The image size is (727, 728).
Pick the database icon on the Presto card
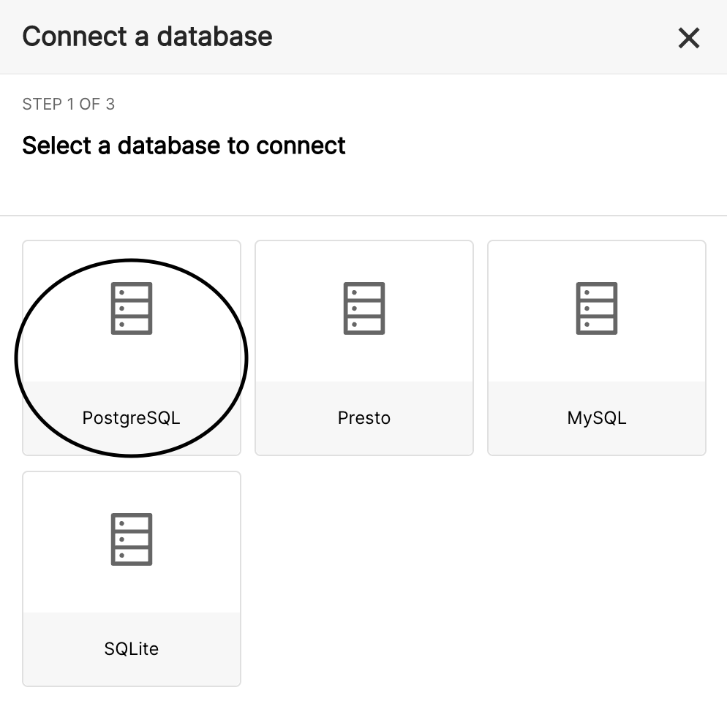(x=364, y=308)
